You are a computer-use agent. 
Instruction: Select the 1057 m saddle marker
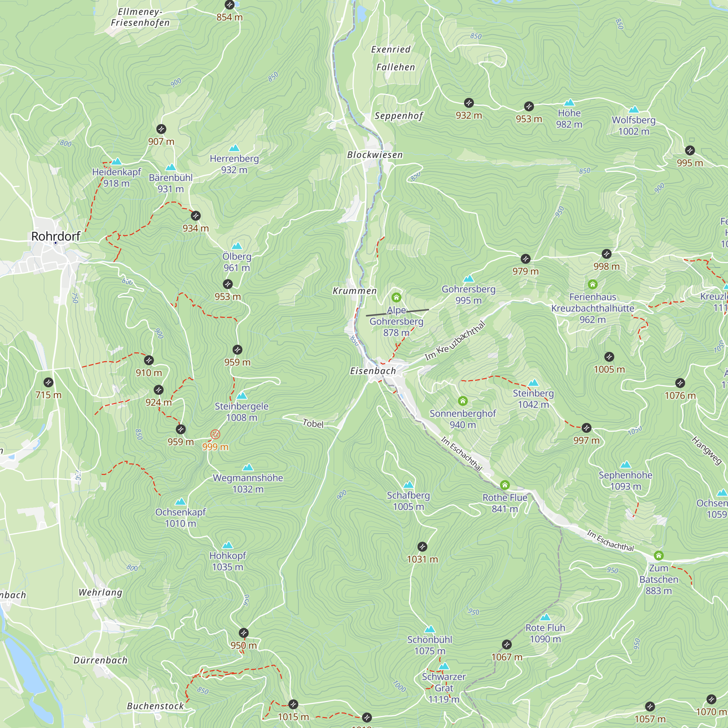click(650, 707)
